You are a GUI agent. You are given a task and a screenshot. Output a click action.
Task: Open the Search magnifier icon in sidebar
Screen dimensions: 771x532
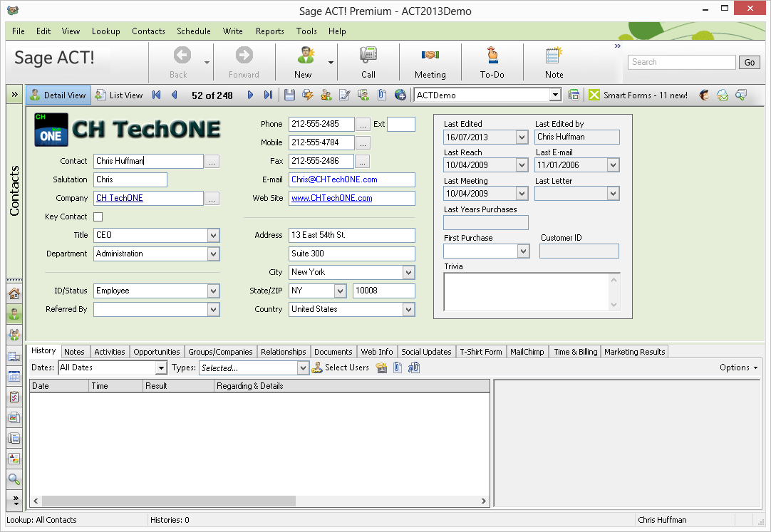click(14, 479)
